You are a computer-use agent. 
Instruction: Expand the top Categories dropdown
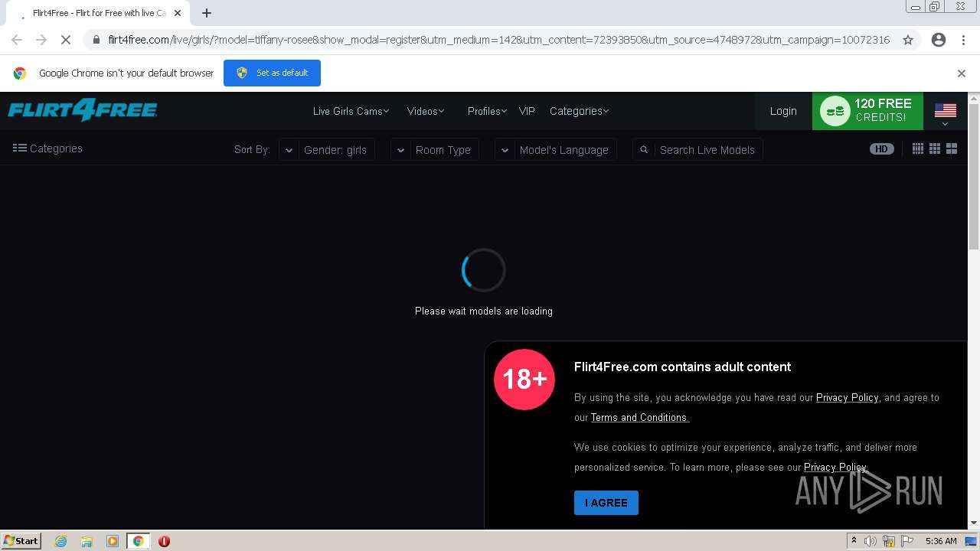pos(579,111)
